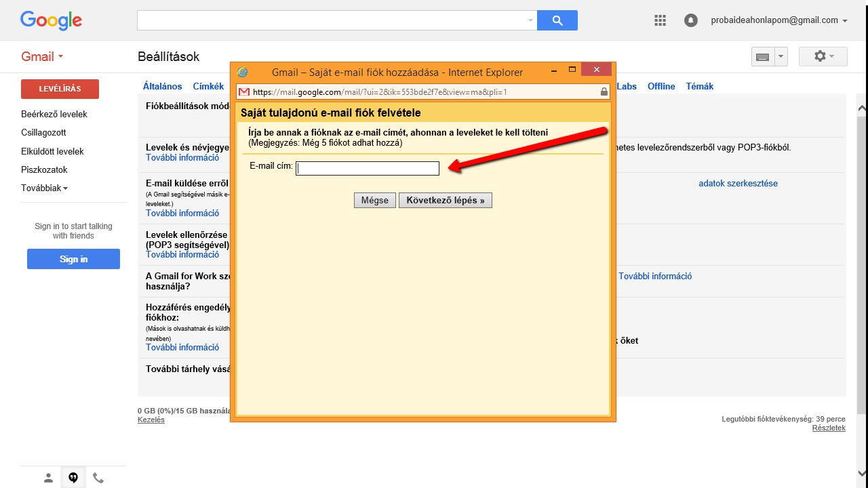
Task: Switch to the Offline settings tab
Action: click(x=661, y=86)
